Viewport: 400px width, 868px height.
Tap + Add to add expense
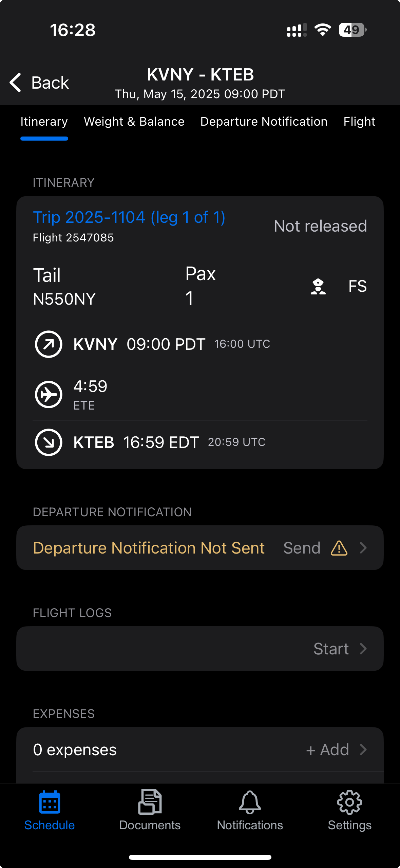pyautogui.click(x=327, y=749)
